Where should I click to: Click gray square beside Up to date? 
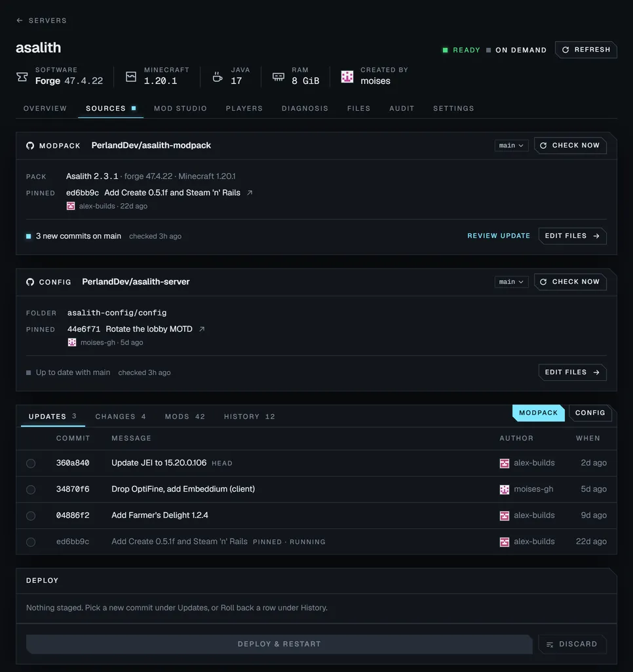28,373
